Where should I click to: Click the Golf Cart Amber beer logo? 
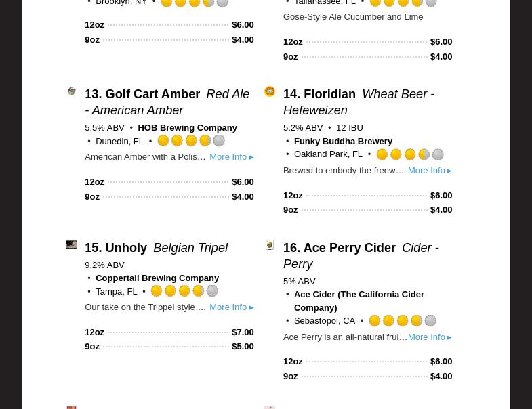click(x=71, y=91)
